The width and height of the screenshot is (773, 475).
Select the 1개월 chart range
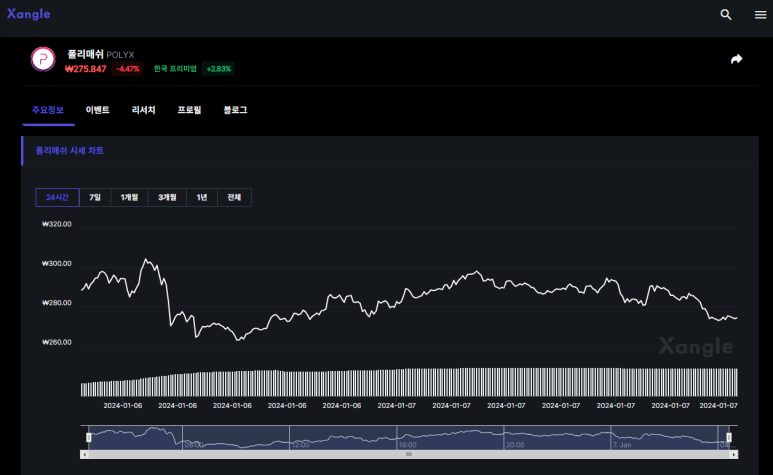point(129,197)
